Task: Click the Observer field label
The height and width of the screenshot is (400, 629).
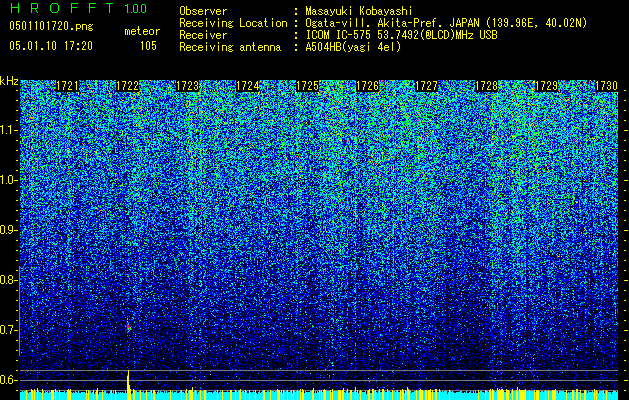Action: 203,11
